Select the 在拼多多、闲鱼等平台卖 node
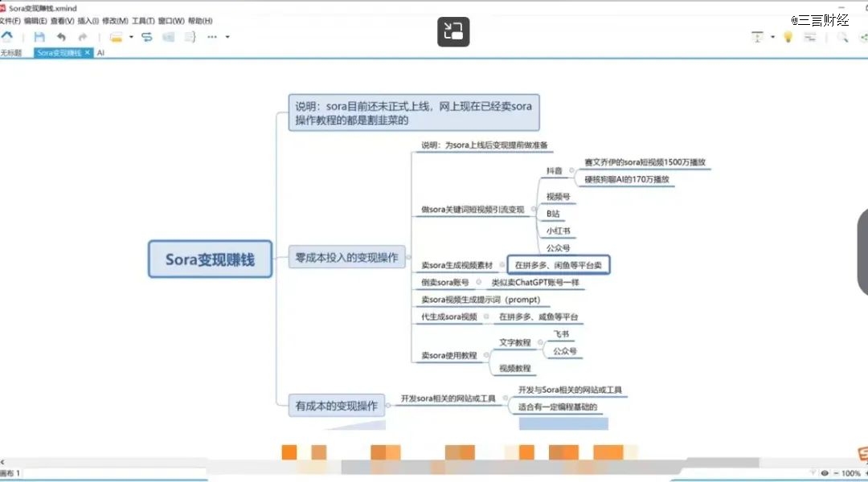This screenshot has height=482, width=868. (558, 265)
